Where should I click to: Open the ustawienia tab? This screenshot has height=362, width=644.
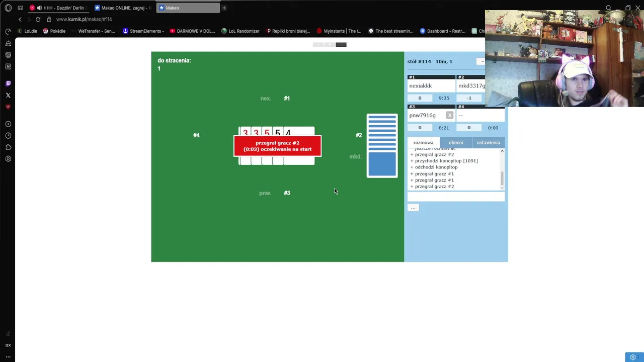point(489,142)
